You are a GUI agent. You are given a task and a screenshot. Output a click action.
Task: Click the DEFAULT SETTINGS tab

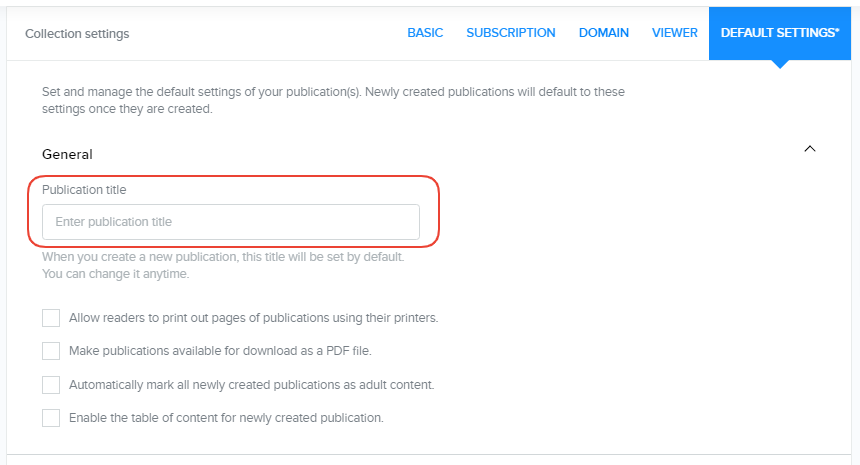(781, 33)
